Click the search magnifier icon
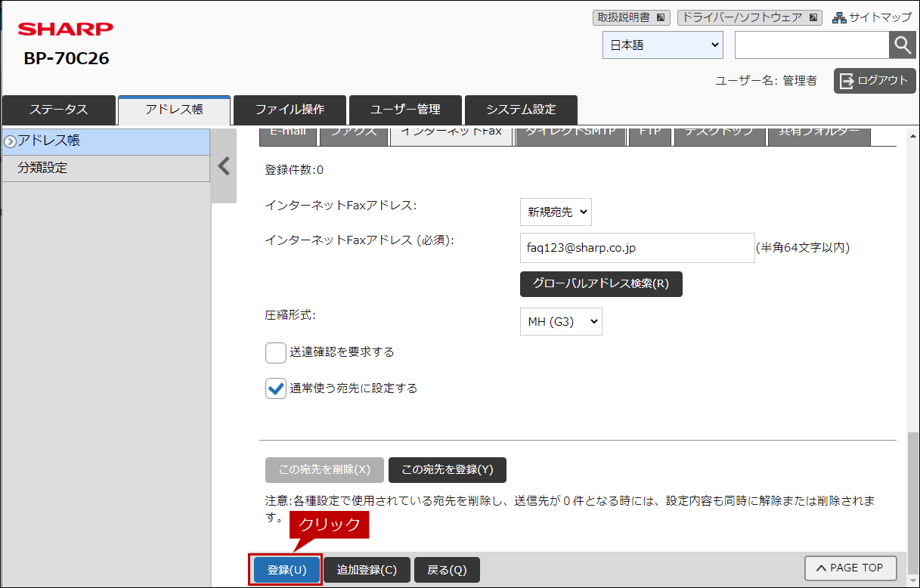 (x=902, y=45)
